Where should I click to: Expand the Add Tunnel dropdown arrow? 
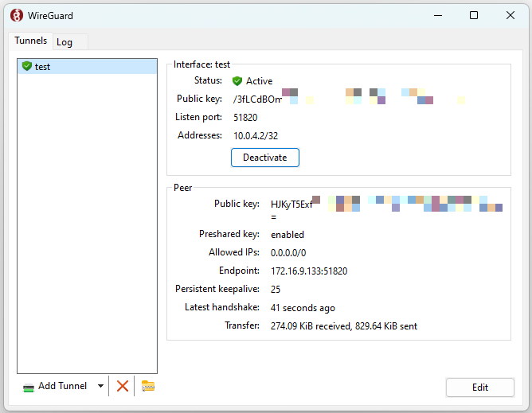[x=100, y=386]
